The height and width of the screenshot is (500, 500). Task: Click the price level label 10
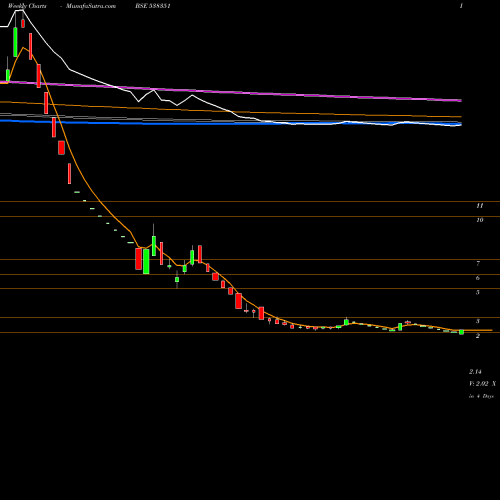pyautogui.click(x=480, y=220)
